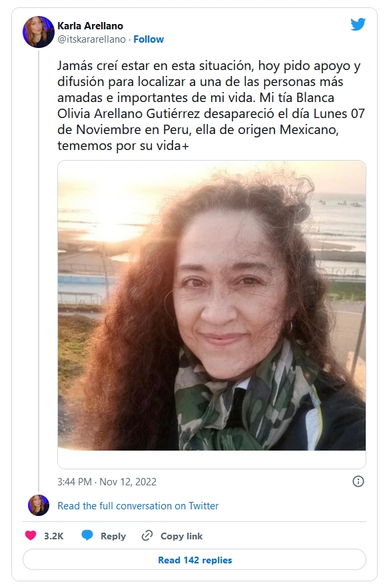This screenshot has height=588, width=387.
Task: Follow the @itskararellano account
Action: [x=149, y=39]
